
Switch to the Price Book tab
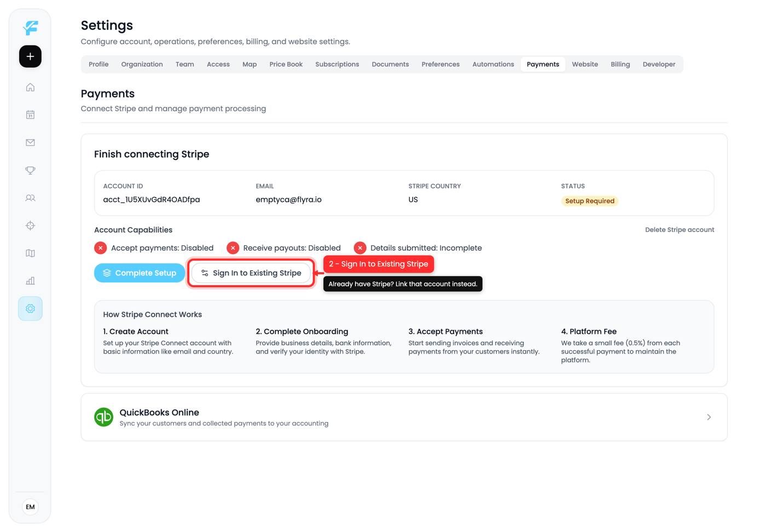286,64
